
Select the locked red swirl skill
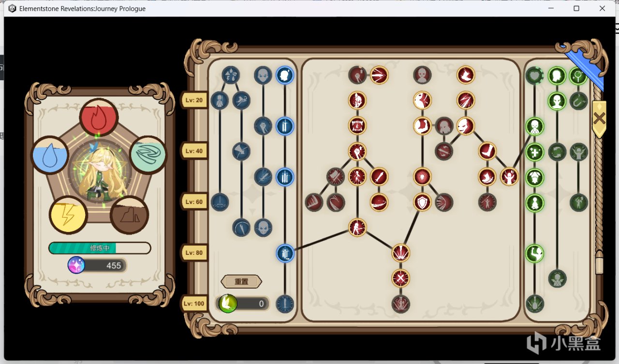click(x=444, y=151)
